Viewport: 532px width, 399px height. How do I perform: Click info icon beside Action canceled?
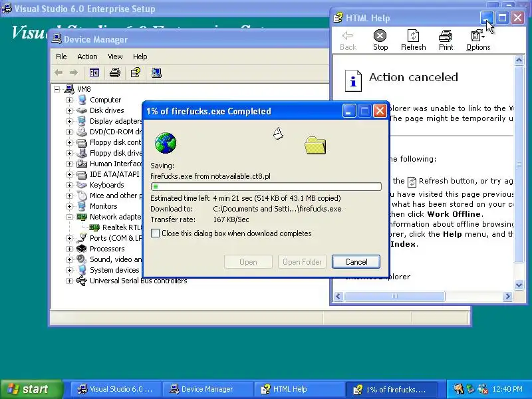click(x=353, y=80)
